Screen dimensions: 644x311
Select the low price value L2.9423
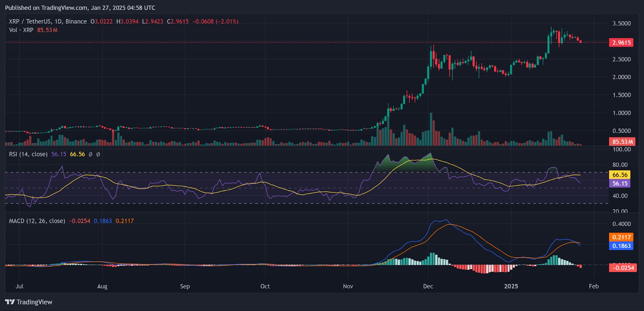[153, 21]
